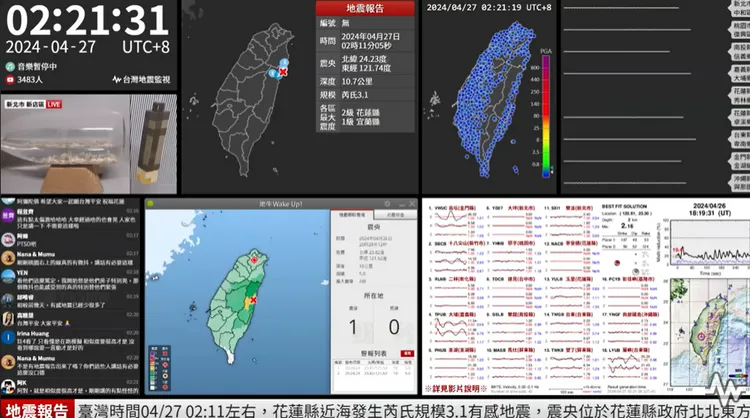Click the YEN username in chat
Viewport: 750px width, 418px height.
tap(22, 273)
